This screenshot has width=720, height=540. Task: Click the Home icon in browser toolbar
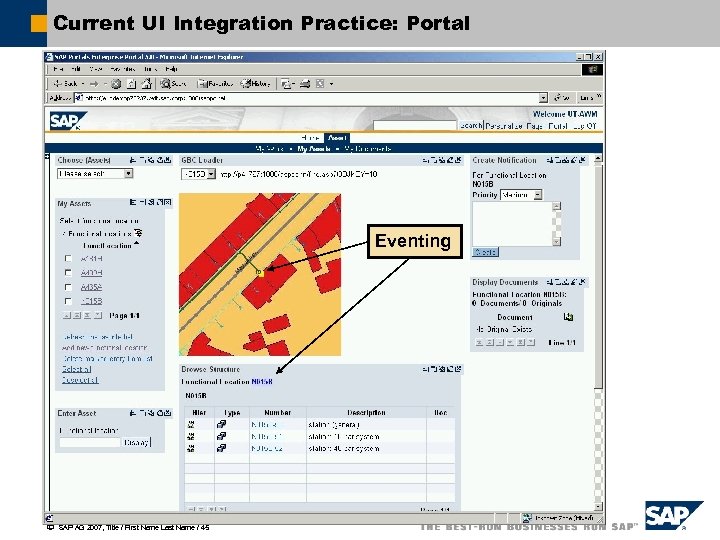pyautogui.click(x=146, y=84)
